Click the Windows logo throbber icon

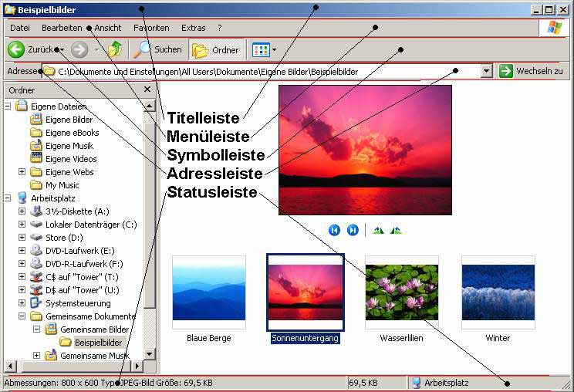[554, 28]
